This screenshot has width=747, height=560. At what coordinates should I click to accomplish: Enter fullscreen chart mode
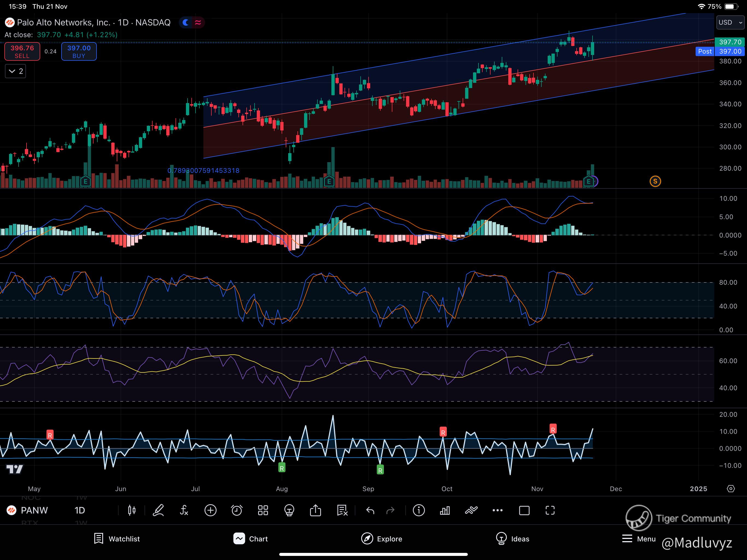coord(550,510)
